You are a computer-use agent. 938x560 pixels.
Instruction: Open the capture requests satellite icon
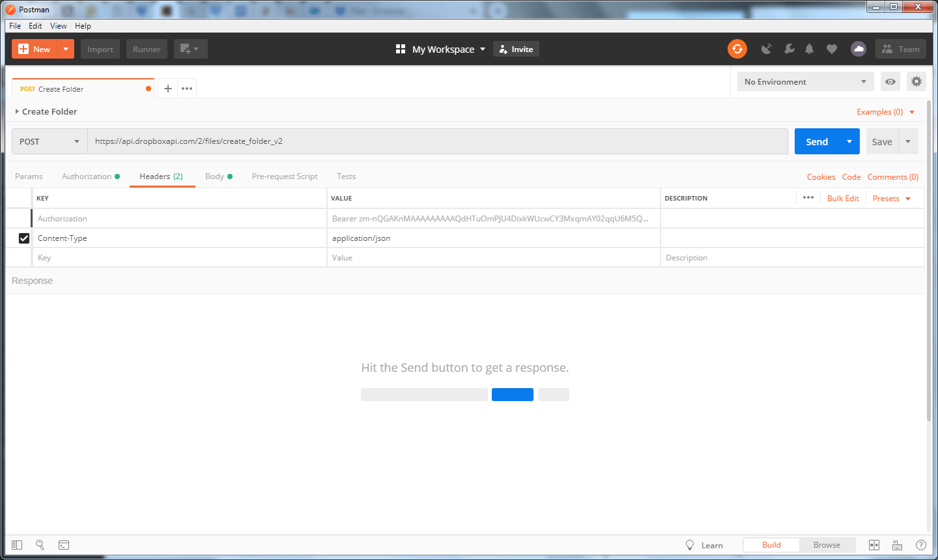click(767, 49)
